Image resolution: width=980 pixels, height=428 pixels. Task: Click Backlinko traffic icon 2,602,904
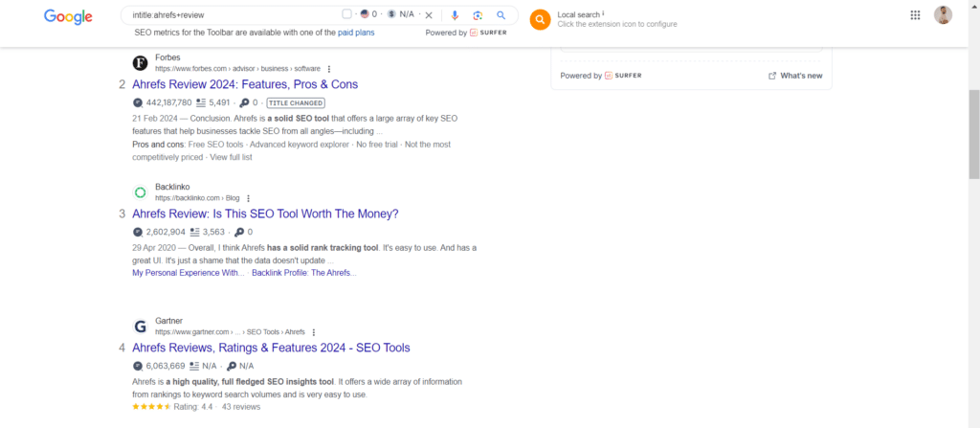pos(138,232)
